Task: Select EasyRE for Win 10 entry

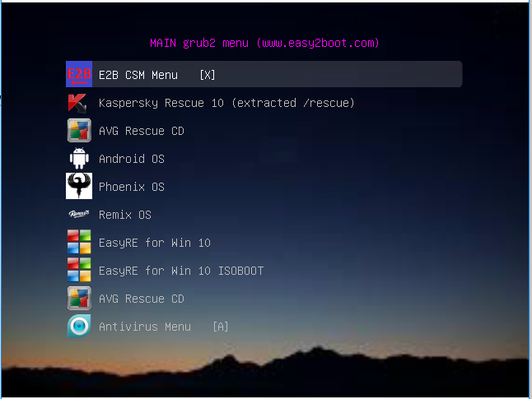Action: 155,243
